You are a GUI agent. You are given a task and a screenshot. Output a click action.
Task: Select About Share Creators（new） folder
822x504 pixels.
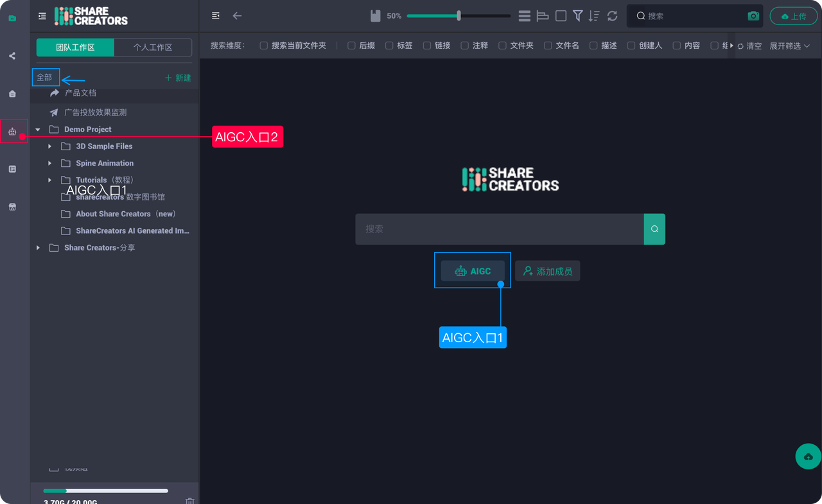click(126, 214)
